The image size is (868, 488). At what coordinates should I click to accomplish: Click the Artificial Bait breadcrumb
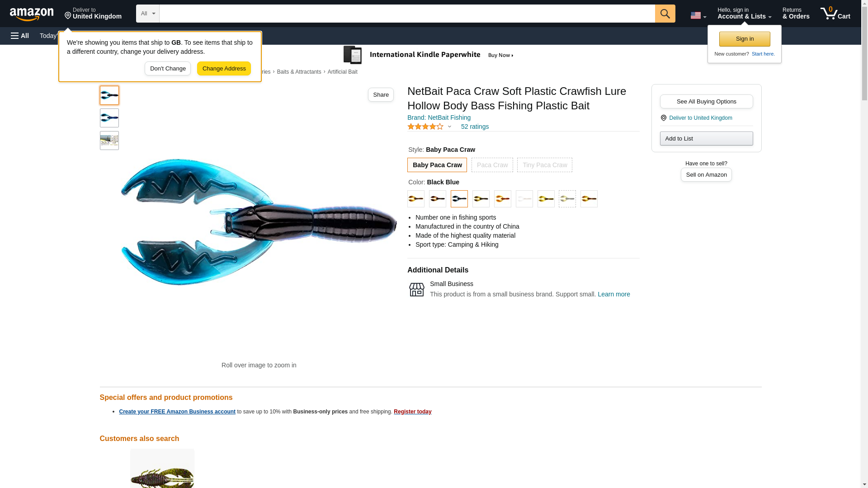point(342,72)
